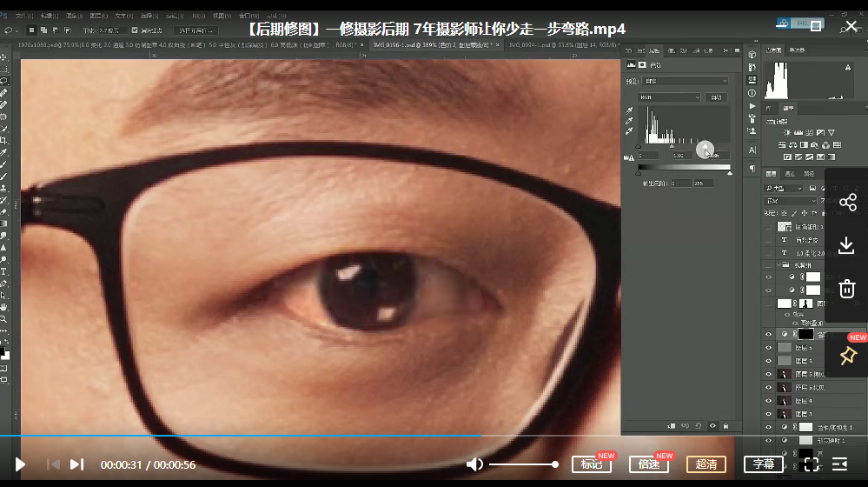Select the Zoom tool in toolbar
The image size is (868, 487).
3,319
